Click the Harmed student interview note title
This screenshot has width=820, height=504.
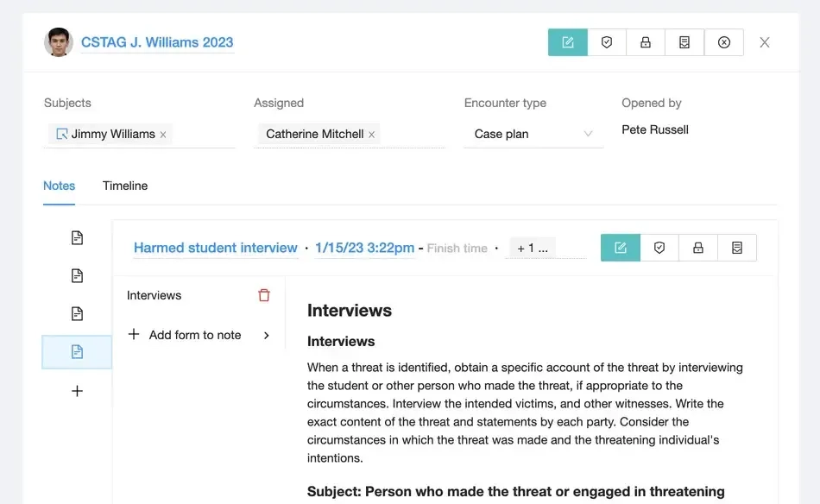pyautogui.click(x=216, y=248)
